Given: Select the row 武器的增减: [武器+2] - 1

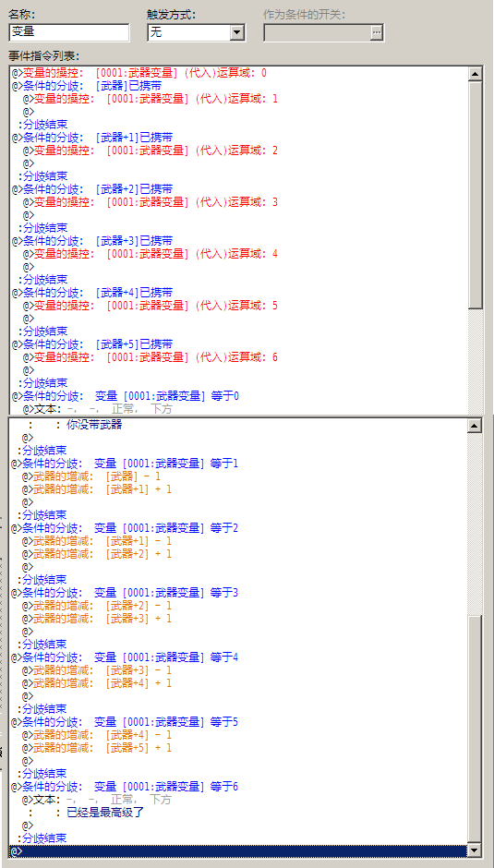Looking at the screenshot, I should click(x=239, y=606).
